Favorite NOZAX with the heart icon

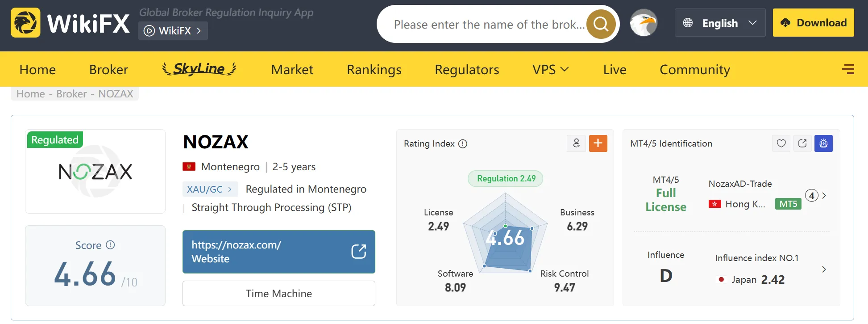click(x=781, y=143)
